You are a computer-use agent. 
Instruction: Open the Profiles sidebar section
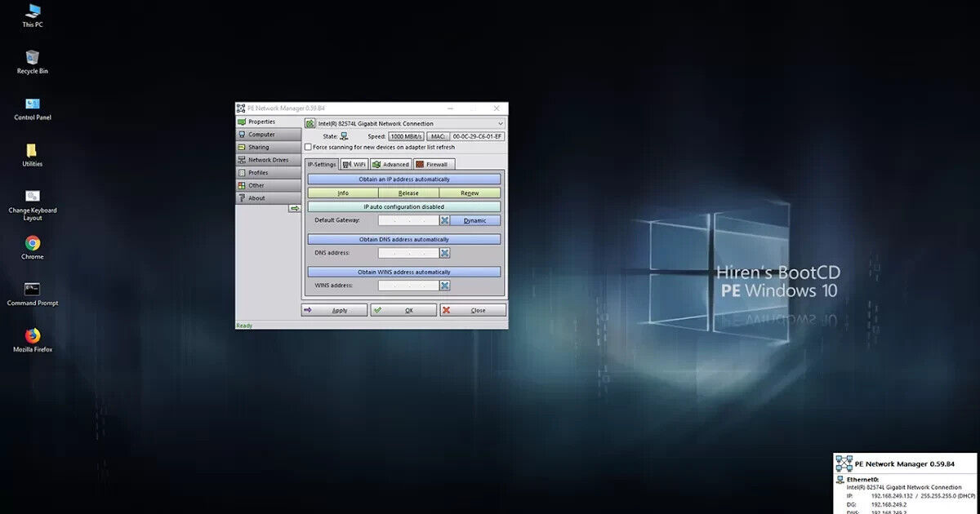[x=269, y=173]
